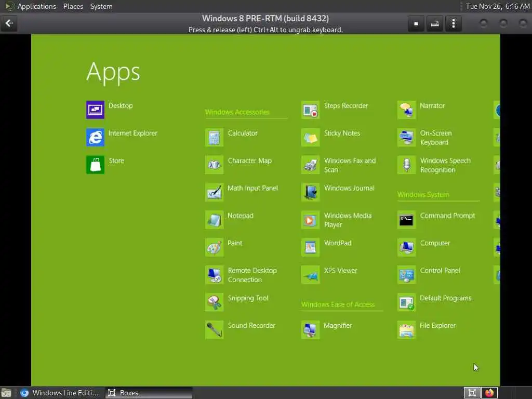Image resolution: width=532 pixels, height=399 pixels.
Task: Open the File Explorer folder icon
Action: tap(406, 330)
